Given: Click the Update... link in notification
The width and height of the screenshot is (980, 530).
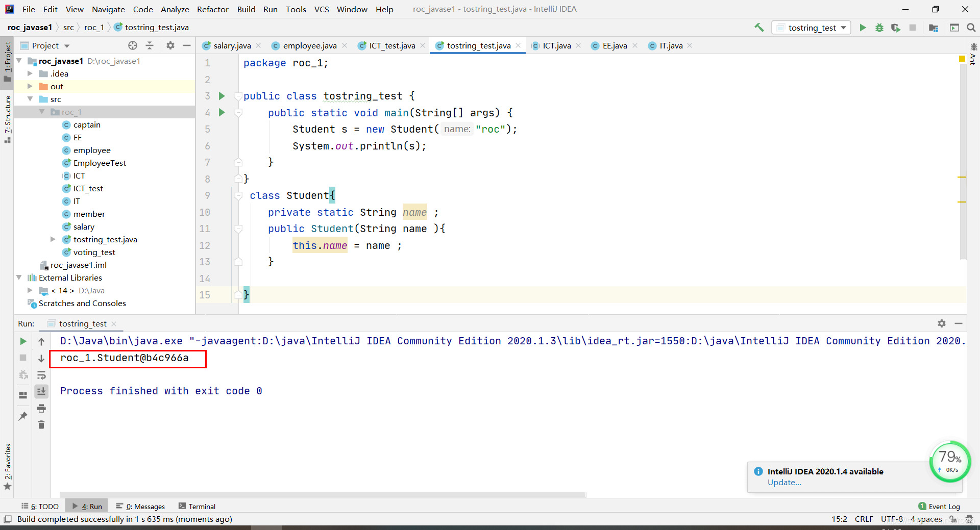Looking at the screenshot, I should click(784, 483).
